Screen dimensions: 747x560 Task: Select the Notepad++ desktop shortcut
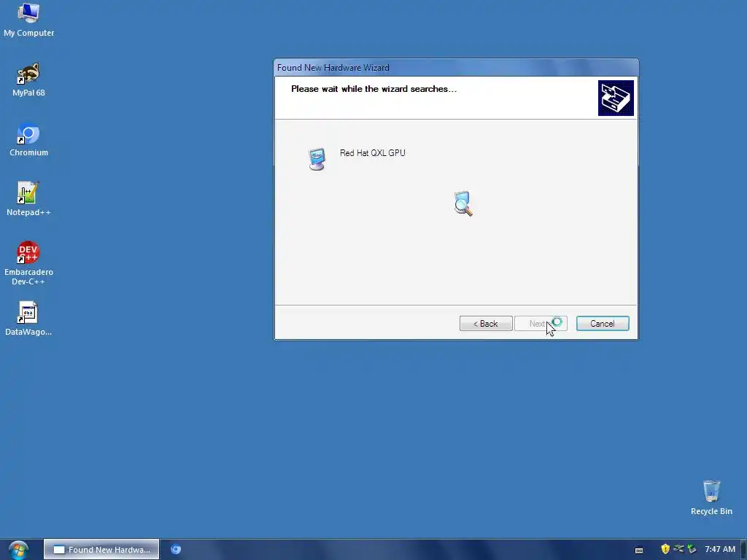[28, 200]
